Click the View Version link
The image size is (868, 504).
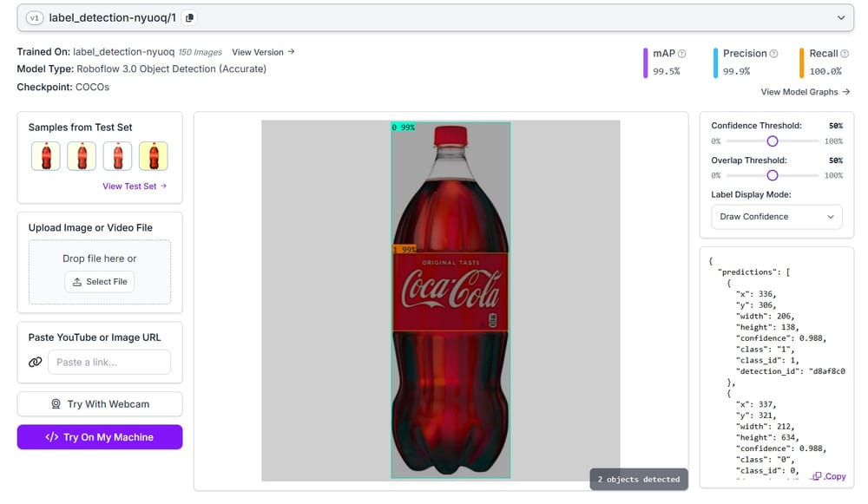(x=258, y=52)
